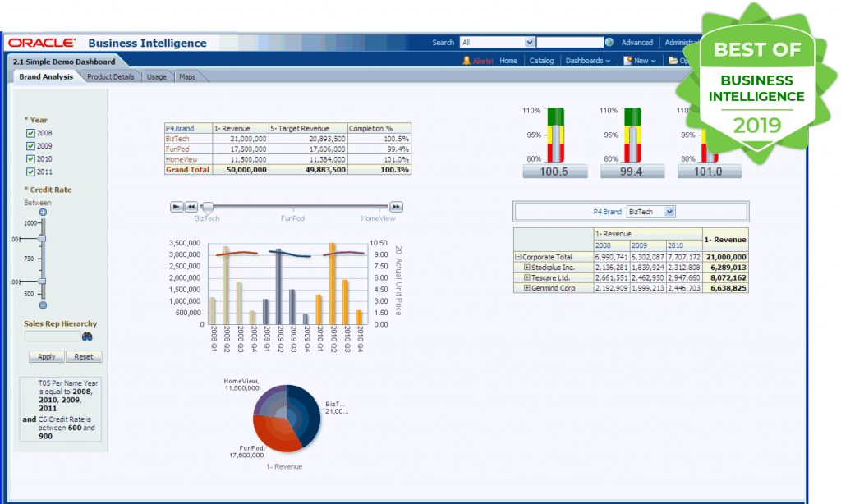Open the New dropdown menu
The image size is (841, 504).
[x=645, y=61]
